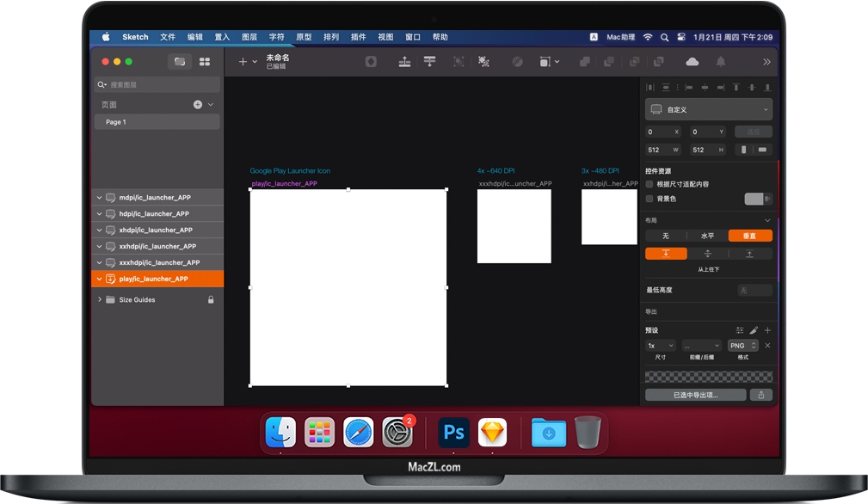Switch sidebar to components grid view
Image resolution: width=868 pixels, height=504 pixels.
tap(205, 61)
